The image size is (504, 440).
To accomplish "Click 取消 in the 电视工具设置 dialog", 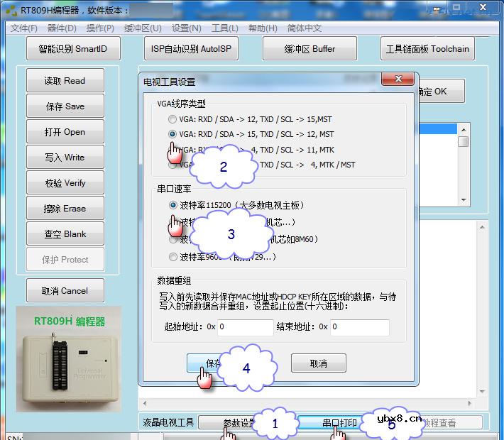I will pos(319,363).
